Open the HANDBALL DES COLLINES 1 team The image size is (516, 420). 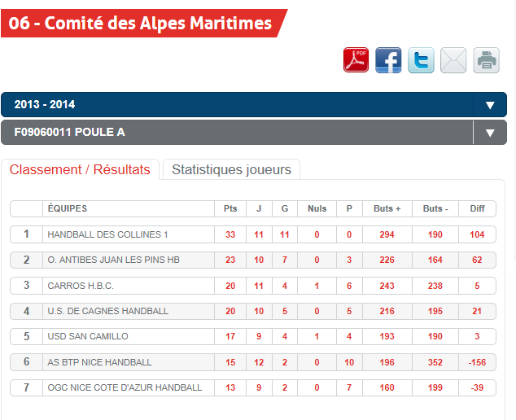point(108,234)
